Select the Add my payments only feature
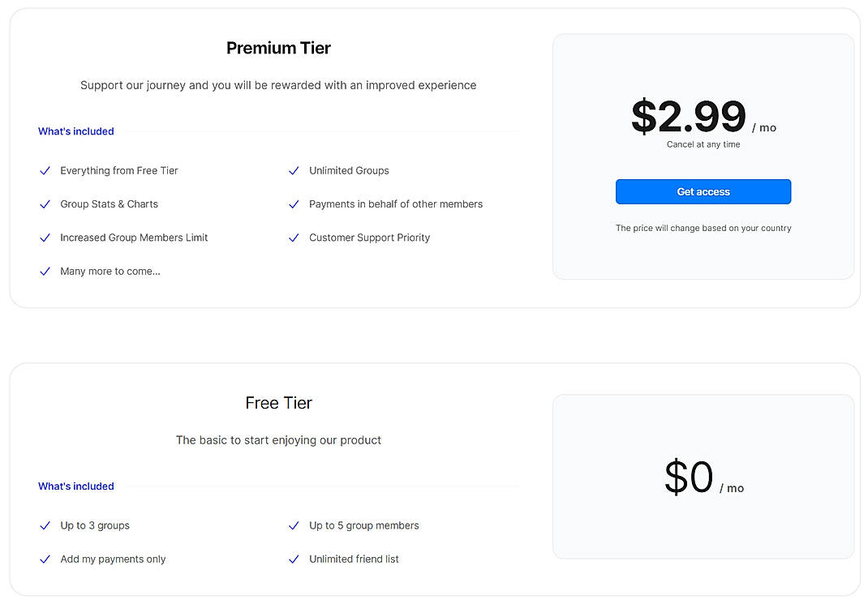This screenshot has width=868, height=604. pyautogui.click(x=113, y=559)
